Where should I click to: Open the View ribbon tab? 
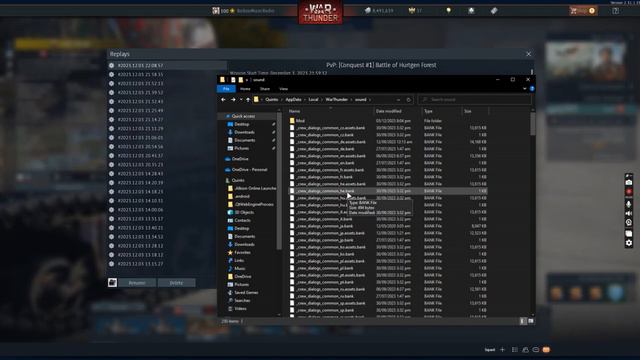283,89
